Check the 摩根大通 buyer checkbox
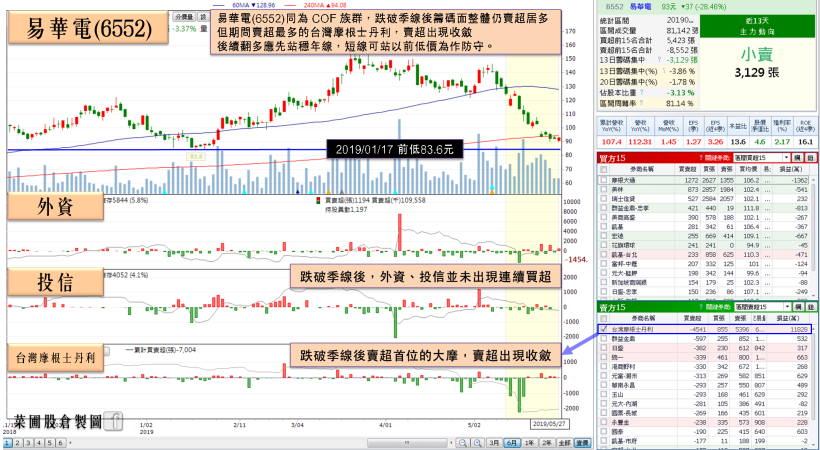This screenshot has width=820, height=450. [603, 179]
